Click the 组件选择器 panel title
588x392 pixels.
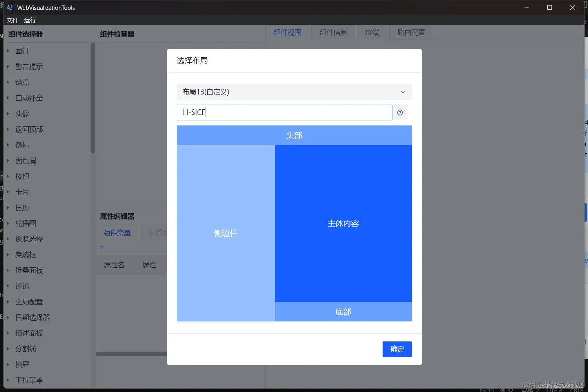tap(26, 34)
